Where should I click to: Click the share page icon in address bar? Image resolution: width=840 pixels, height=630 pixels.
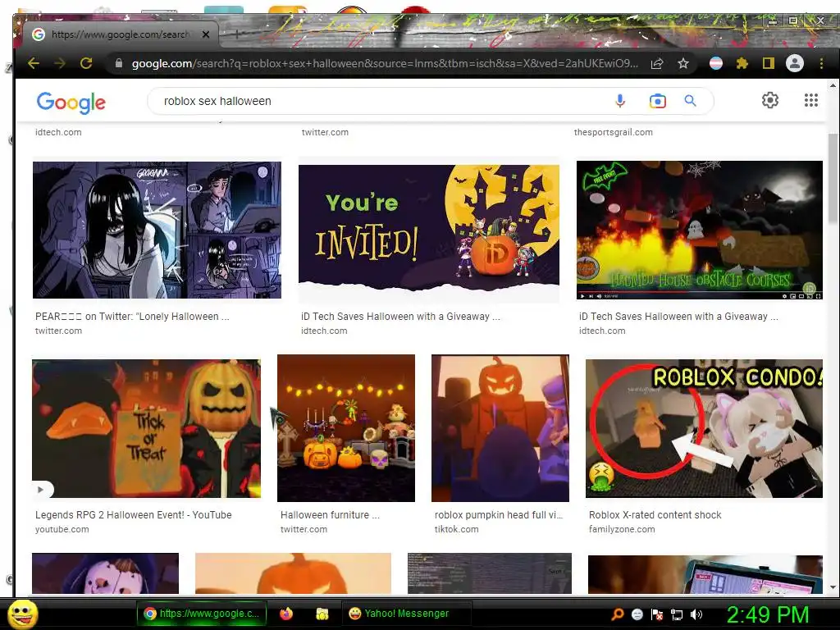tap(657, 64)
